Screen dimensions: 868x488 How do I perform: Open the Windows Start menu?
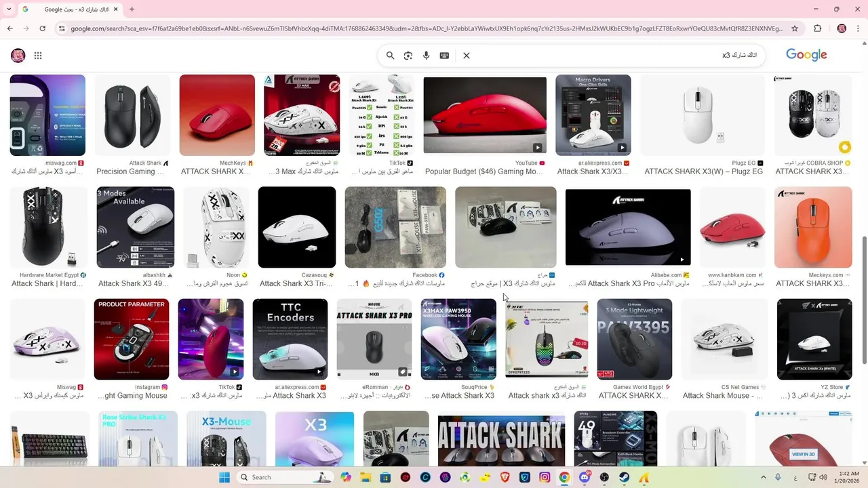click(x=224, y=477)
